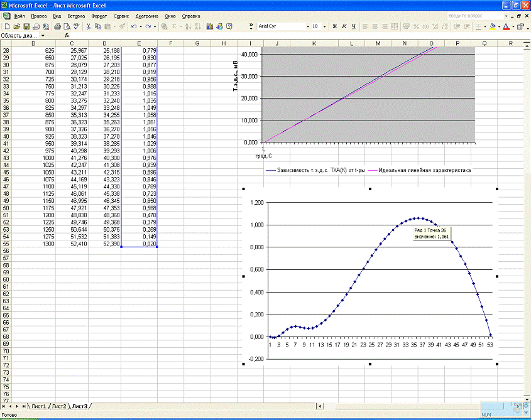531x420 pixels.
Task: Open the Формат menu
Action: (99, 15)
